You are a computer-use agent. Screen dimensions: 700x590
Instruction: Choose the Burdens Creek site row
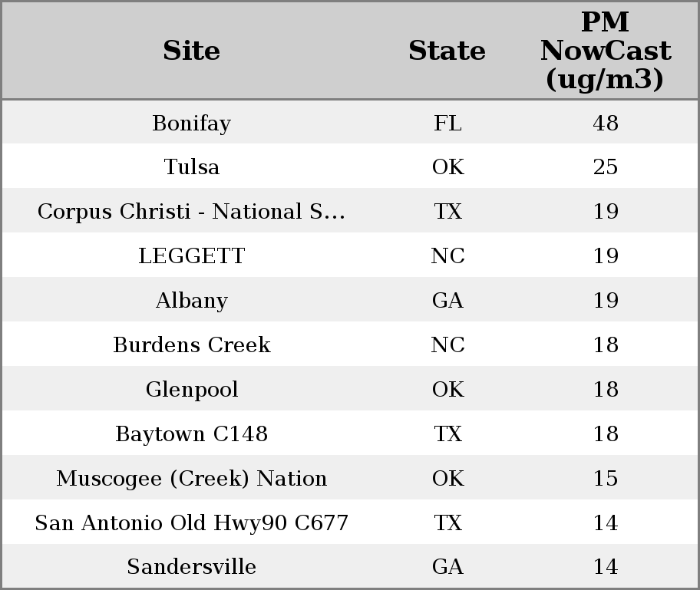point(191,344)
